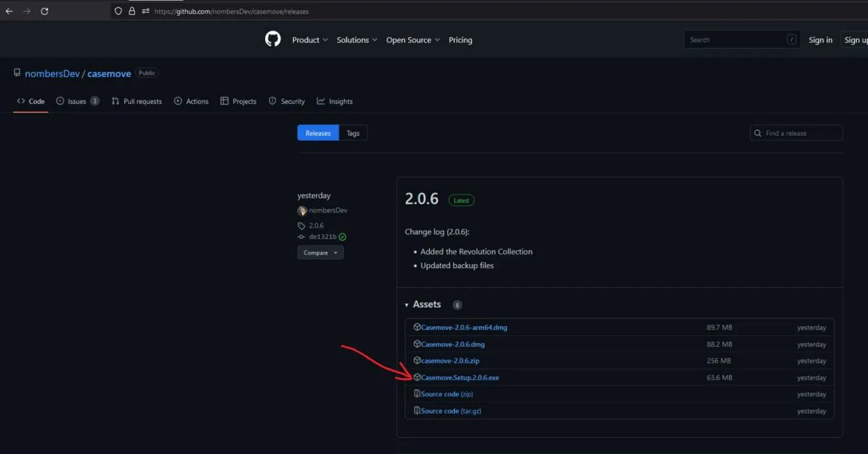868x454 pixels.
Task: Open the Compare dropdown button
Action: click(320, 252)
